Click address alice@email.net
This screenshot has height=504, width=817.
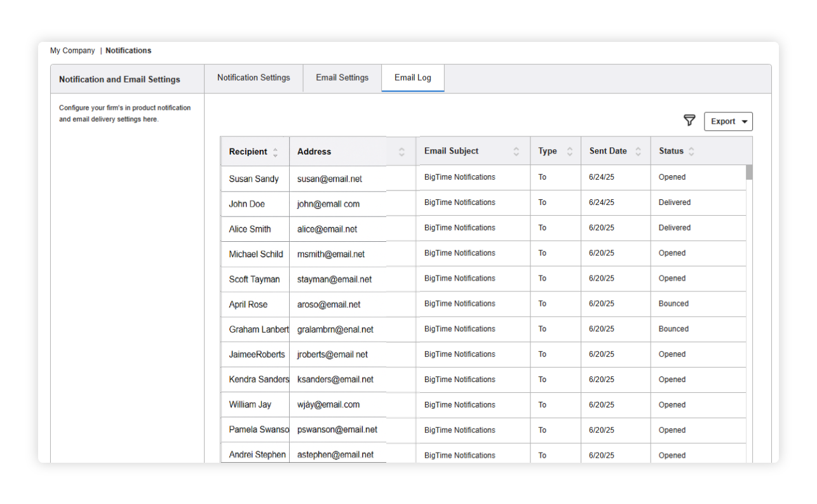(x=327, y=229)
